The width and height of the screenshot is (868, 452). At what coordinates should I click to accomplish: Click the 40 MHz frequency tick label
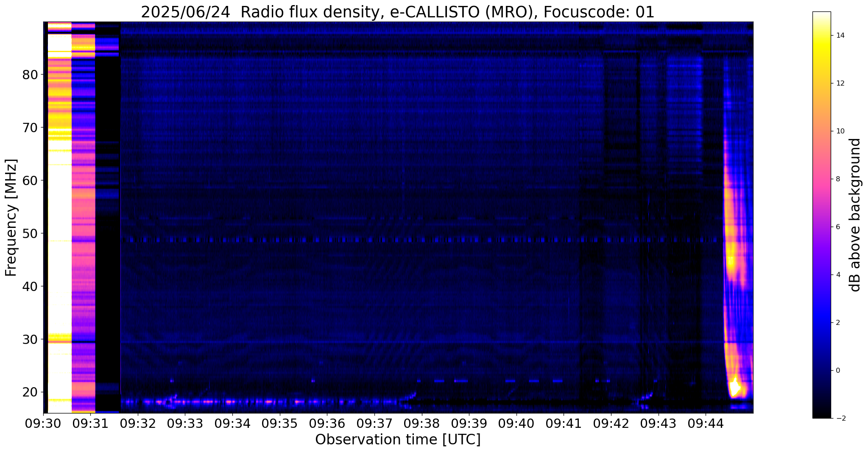(30, 287)
